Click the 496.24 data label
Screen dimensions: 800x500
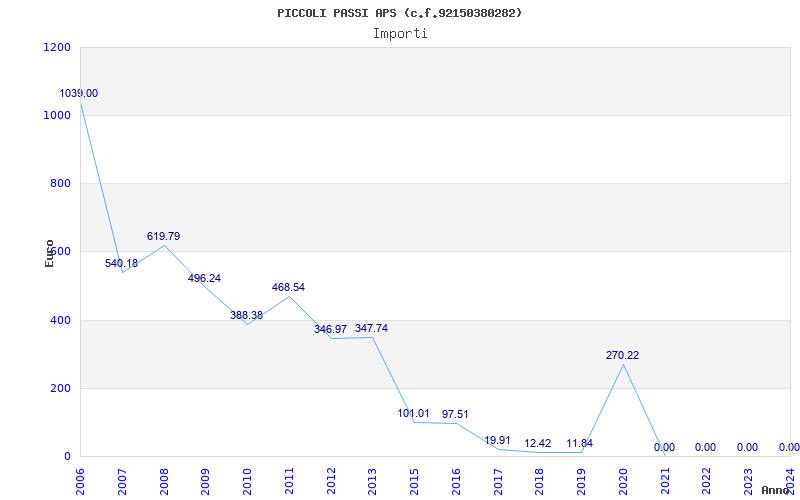click(204, 278)
